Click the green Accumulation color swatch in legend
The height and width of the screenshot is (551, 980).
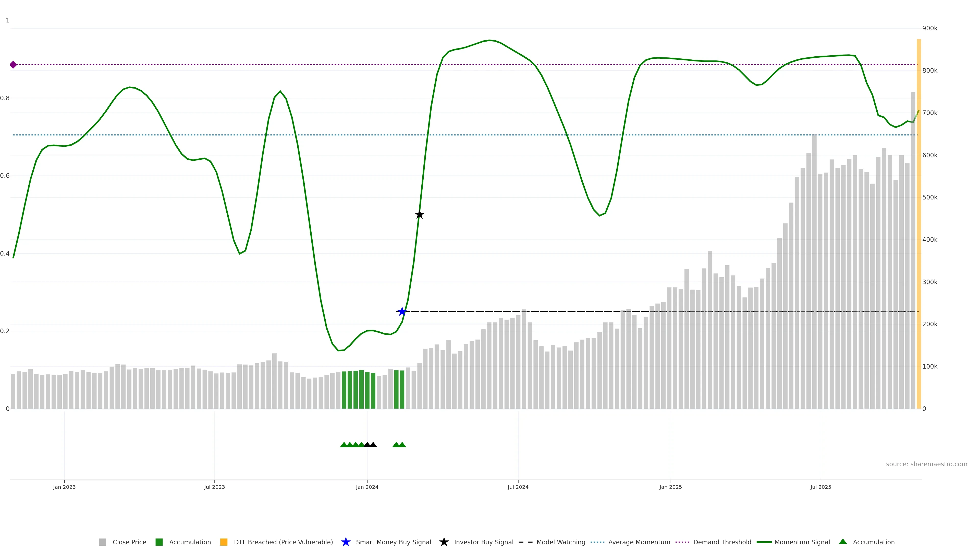pyautogui.click(x=159, y=542)
